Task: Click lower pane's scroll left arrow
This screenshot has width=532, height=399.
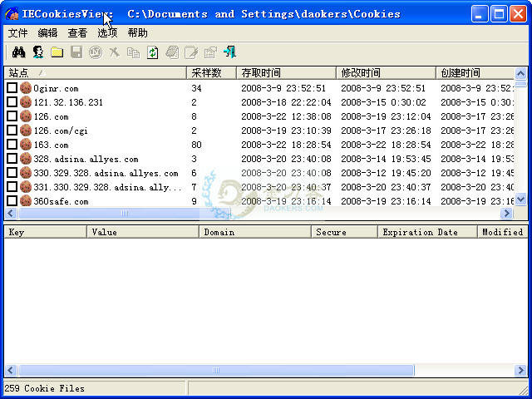Action: pyautogui.click(x=11, y=370)
